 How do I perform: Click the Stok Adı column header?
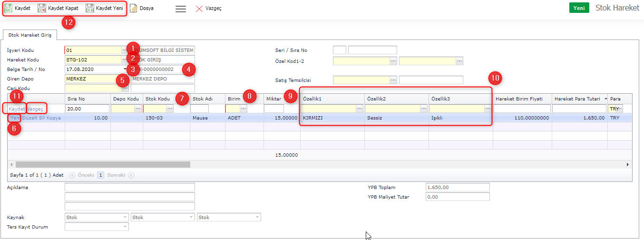[207, 99]
